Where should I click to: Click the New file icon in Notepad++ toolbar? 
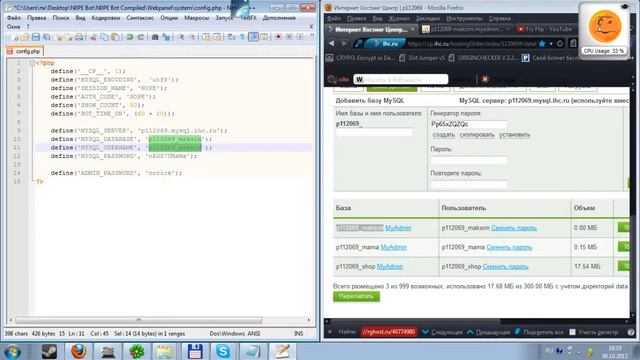tap(14, 37)
